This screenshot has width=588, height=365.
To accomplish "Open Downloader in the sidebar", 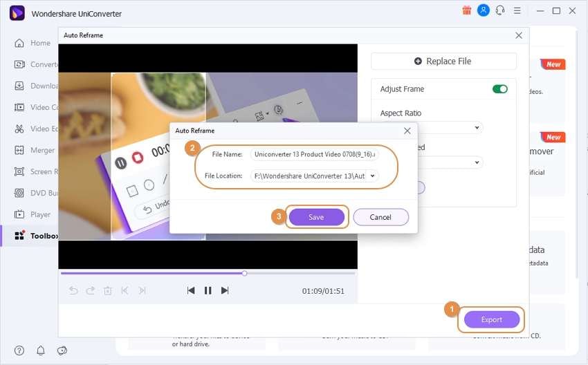I will [36, 86].
